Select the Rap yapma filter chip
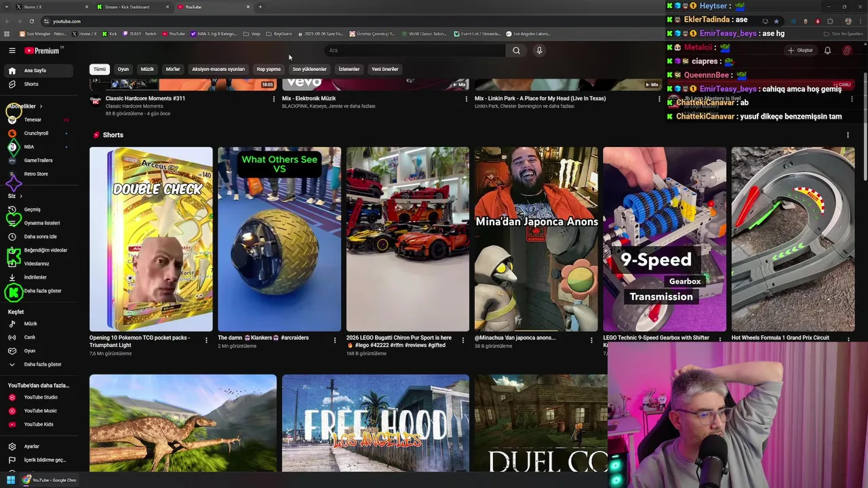Screen dimensions: 868x488 coord(269,69)
